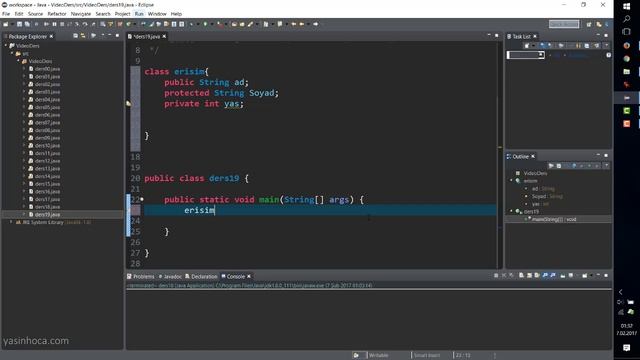The width and height of the screenshot is (640, 360).
Task: Toggle Smart Insert mode in status bar
Action: pos(427,355)
